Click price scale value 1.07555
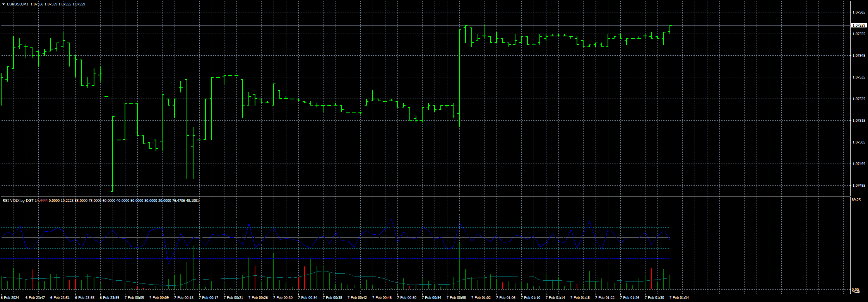The width and height of the screenshot is (868, 302). click(x=859, y=34)
